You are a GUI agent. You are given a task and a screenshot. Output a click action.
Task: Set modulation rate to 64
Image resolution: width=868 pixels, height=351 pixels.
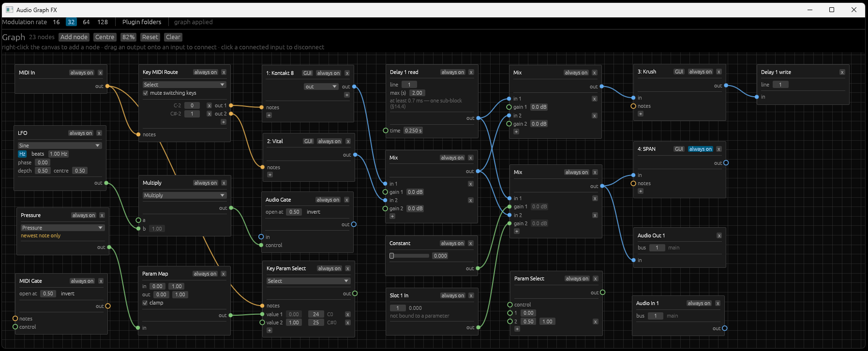click(86, 22)
